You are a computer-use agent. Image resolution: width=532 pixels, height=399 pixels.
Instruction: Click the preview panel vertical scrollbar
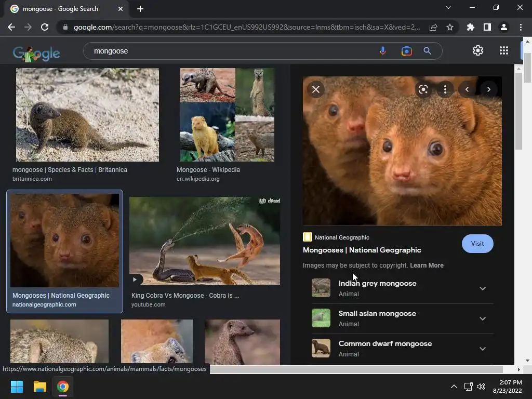pos(518,112)
